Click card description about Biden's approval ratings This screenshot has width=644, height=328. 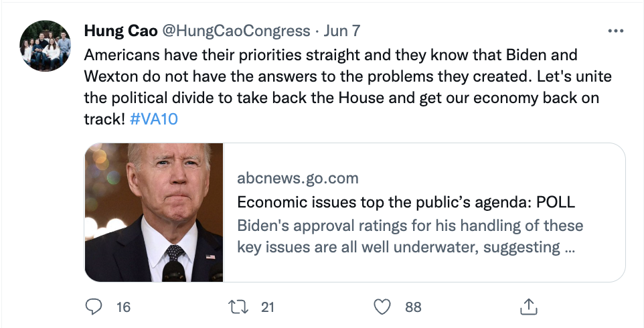coord(410,236)
